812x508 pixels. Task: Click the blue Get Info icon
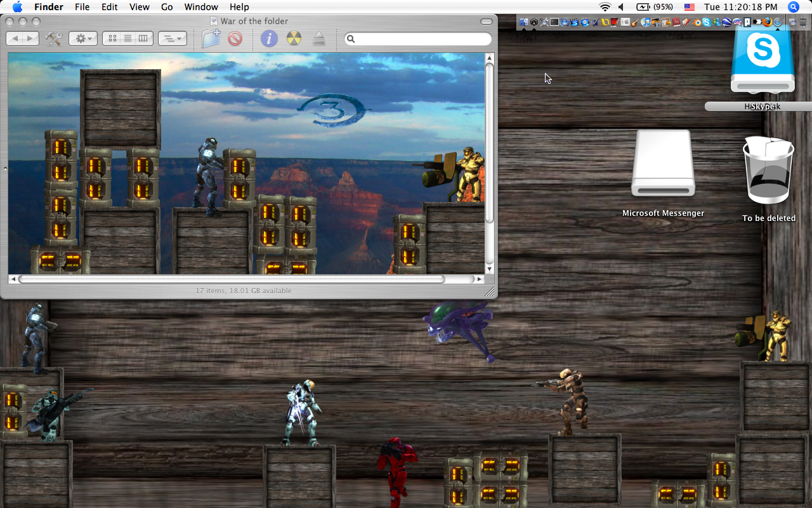click(x=269, y=39)
